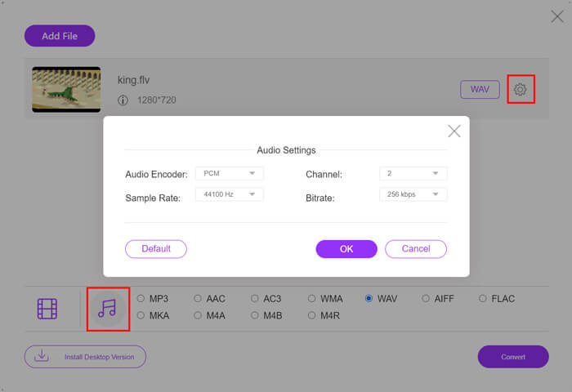Viewport: 572px width, 392px height.
Task: Switch to video format film icon
Action: tap(47, 309)
